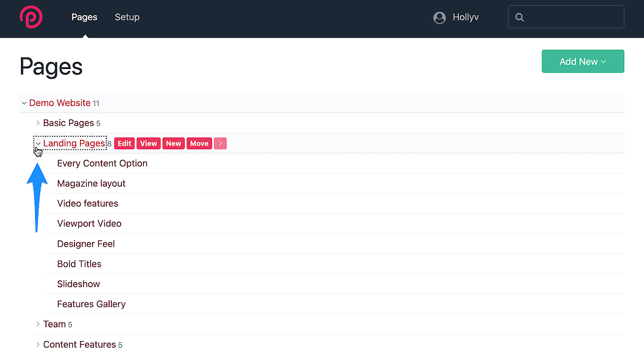Viewport: 644px width, 352px height.
Task: Switch to the Setup menu
Action: (127, 18)
